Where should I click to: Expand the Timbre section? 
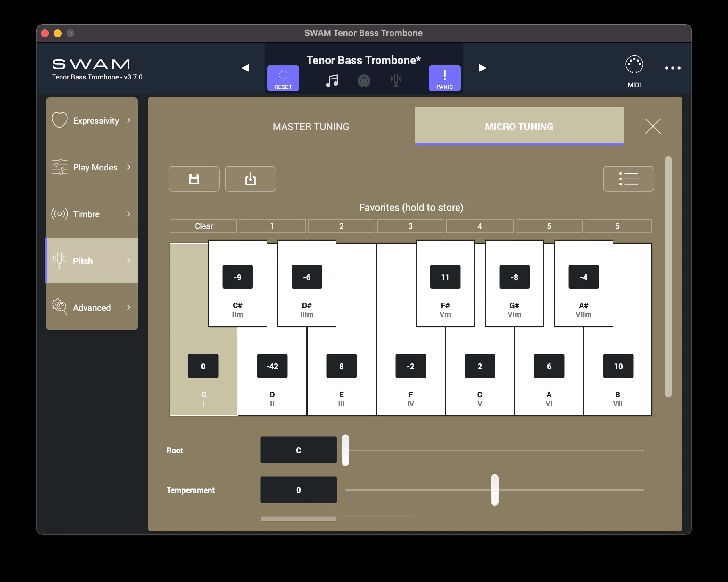pos(92,214)
